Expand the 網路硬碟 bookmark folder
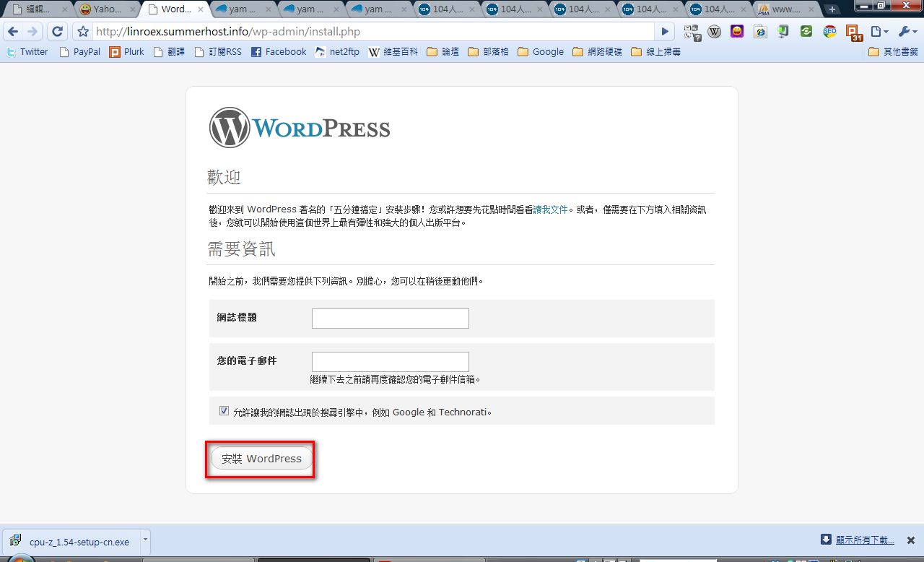 [597, 52]
